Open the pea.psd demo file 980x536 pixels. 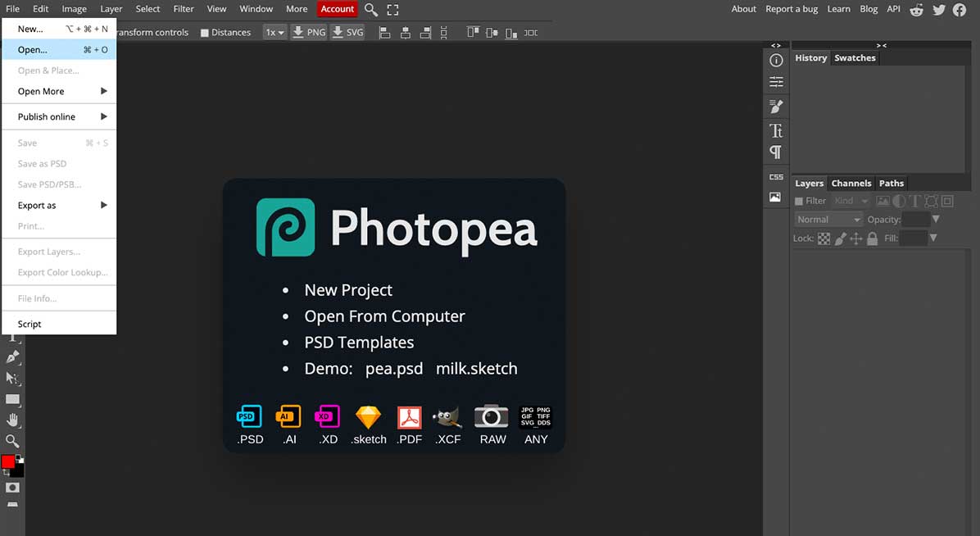394,369
